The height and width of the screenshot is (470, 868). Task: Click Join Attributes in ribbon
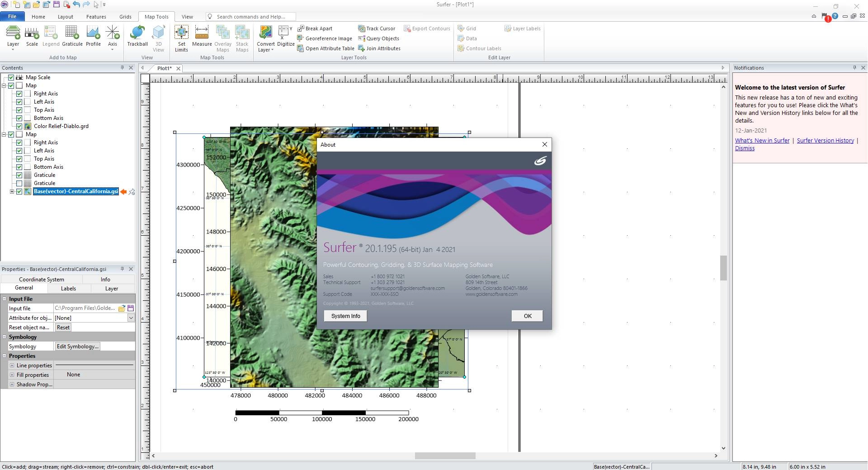pos(379,48)
